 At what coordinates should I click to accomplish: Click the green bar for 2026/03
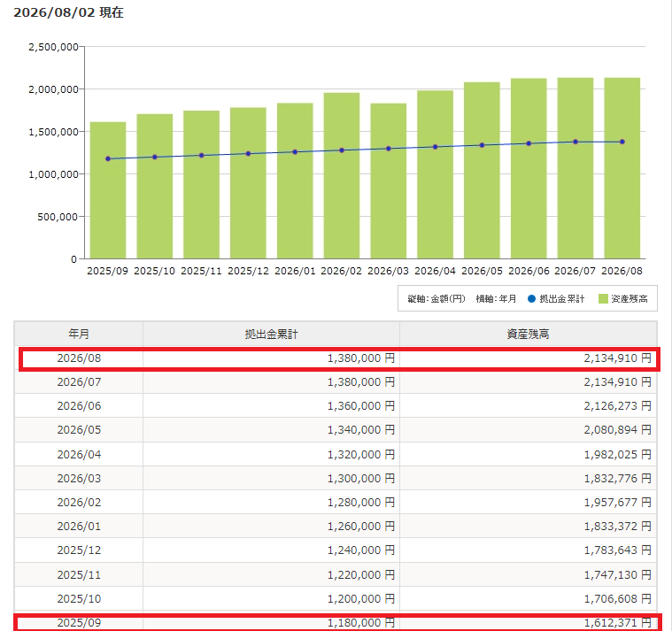pos(389,181)
